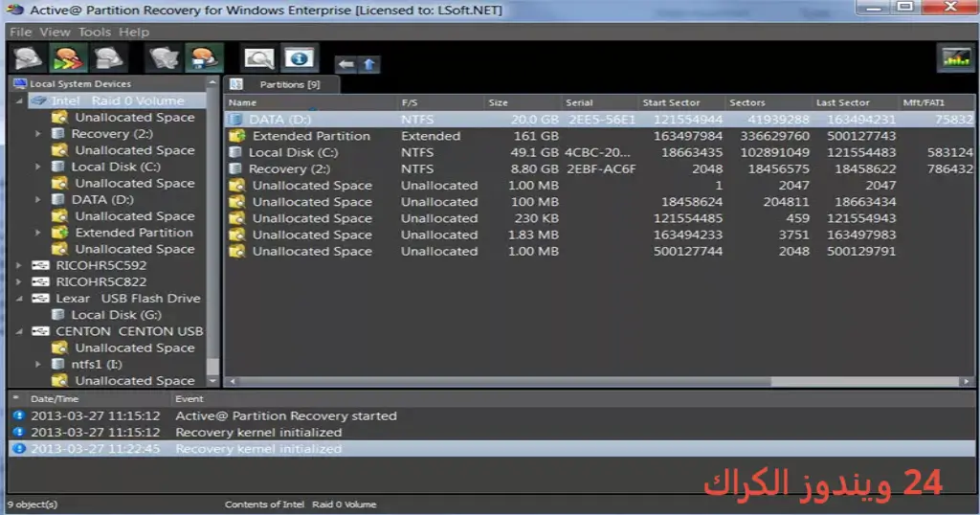Click the Local Disk (C:) icon in the table
The width and height of the screenshot is (980, 515).
235,152
